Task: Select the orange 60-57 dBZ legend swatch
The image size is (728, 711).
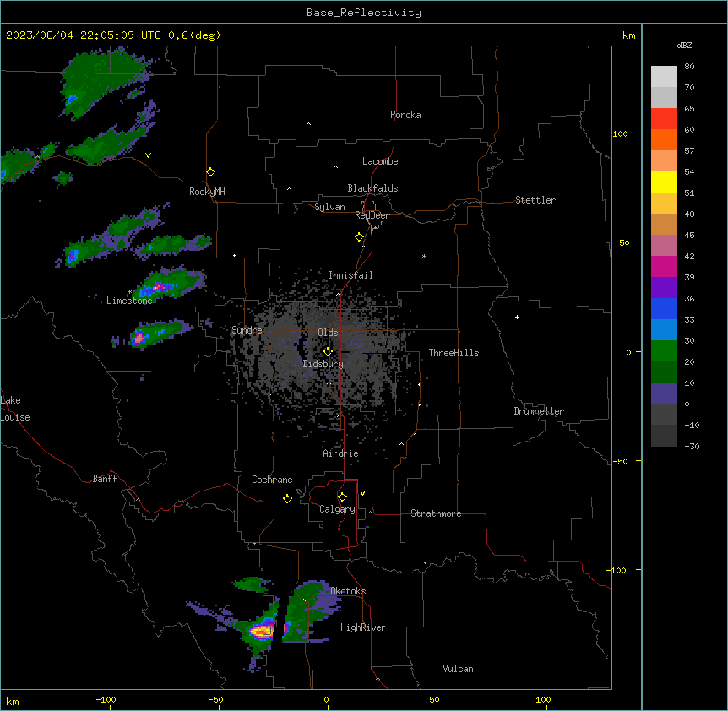Action: point(664,139)
